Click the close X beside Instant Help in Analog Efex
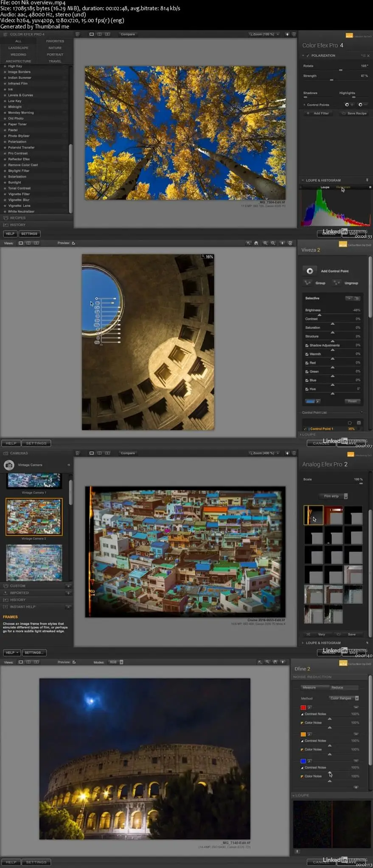Screen dimensions: 373x868 (x=68, y=607)
